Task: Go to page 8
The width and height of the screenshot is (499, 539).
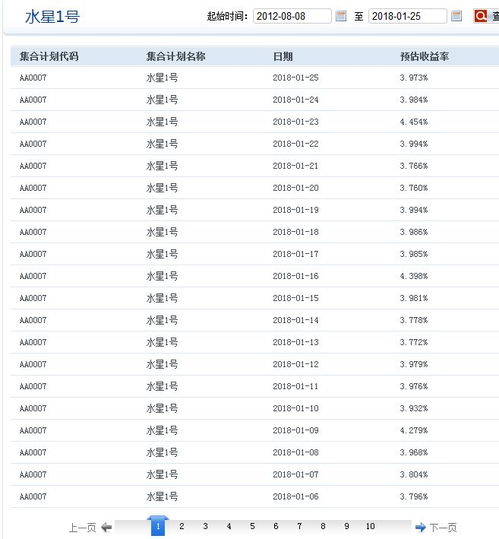Action: pos(323,526)
